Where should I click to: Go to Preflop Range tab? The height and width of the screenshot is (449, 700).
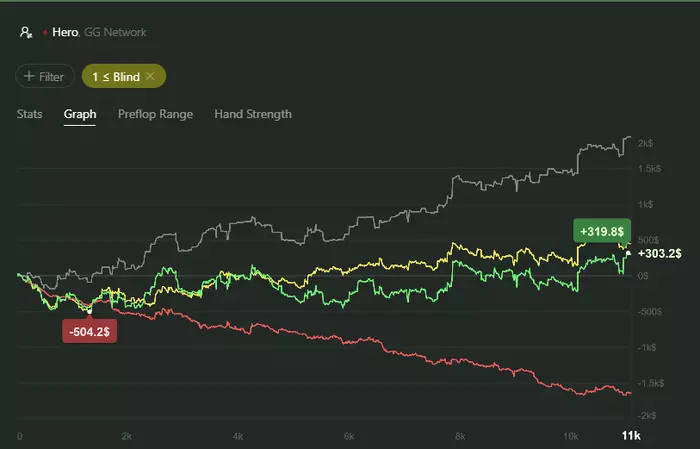[155, 114]
